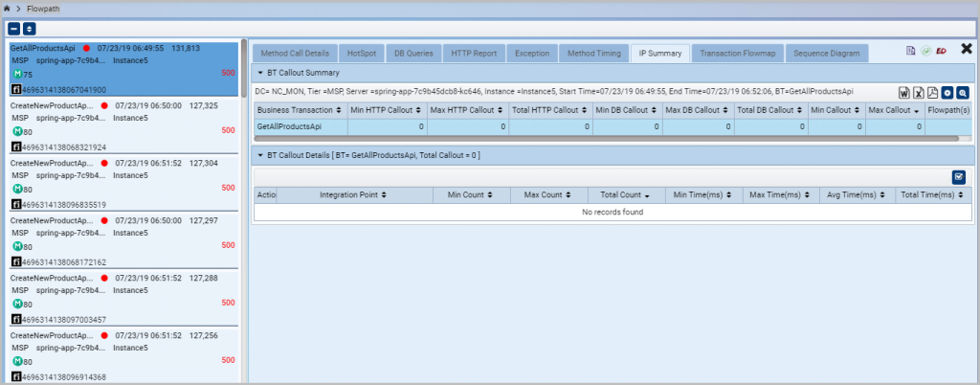Export callout summary to Excel

[918, 93]
